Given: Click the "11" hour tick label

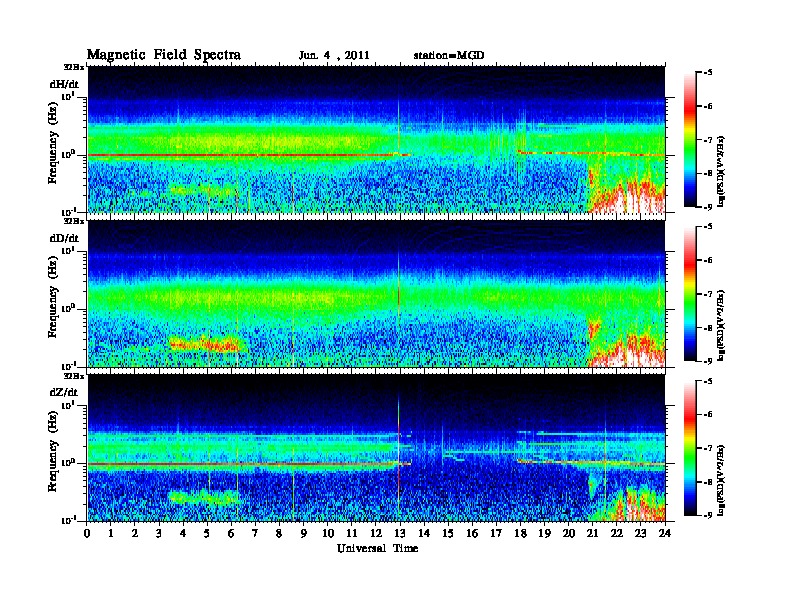Looking at the screenshot, I should click(x=352, y=534).
